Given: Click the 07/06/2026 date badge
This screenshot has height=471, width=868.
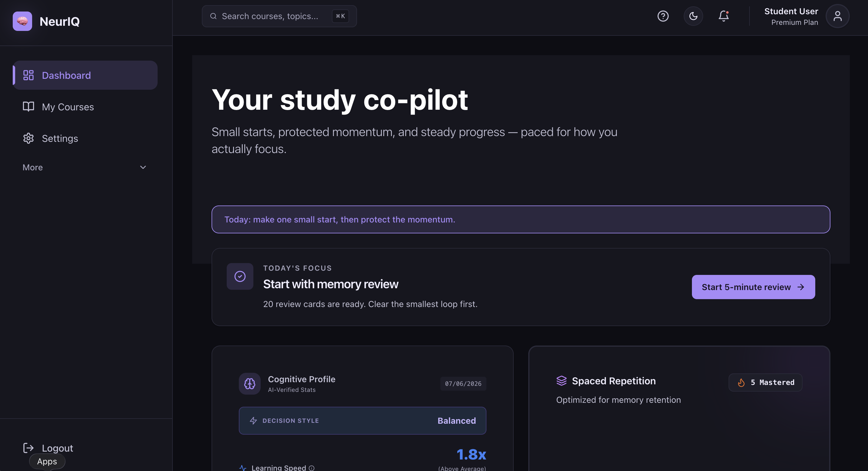Looking at the screenshot, I should click(463, 383).
